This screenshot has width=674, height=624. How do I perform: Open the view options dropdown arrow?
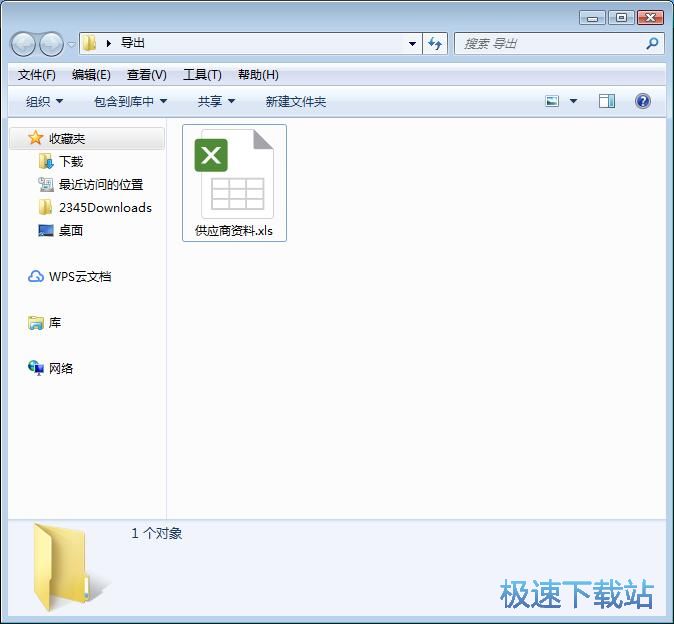pos(573,101)
